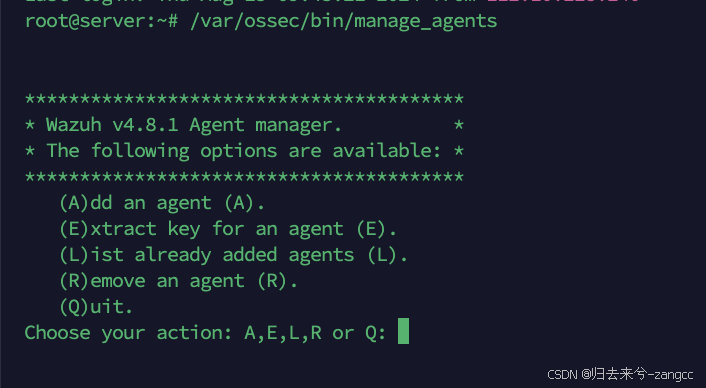Click the 'Choose your action' prompt text
Screen dimensions: 706x388
click(125, 333)
